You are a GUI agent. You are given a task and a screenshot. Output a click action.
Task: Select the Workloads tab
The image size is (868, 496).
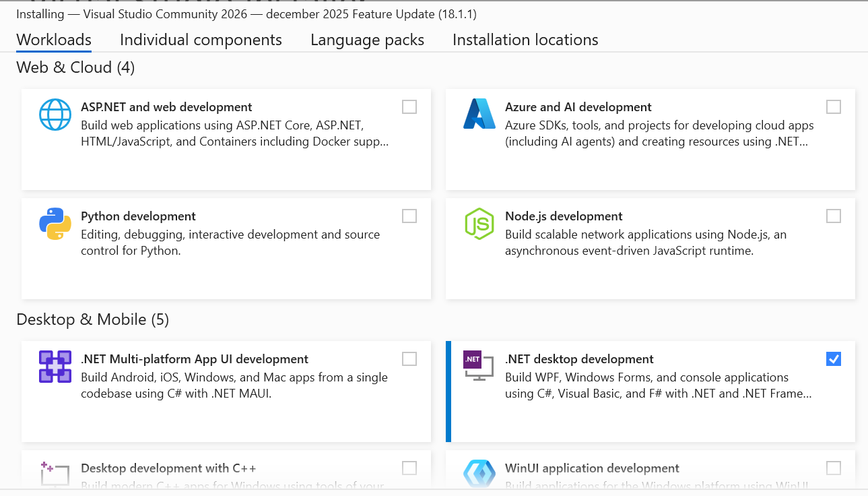(x=54, y=40)
